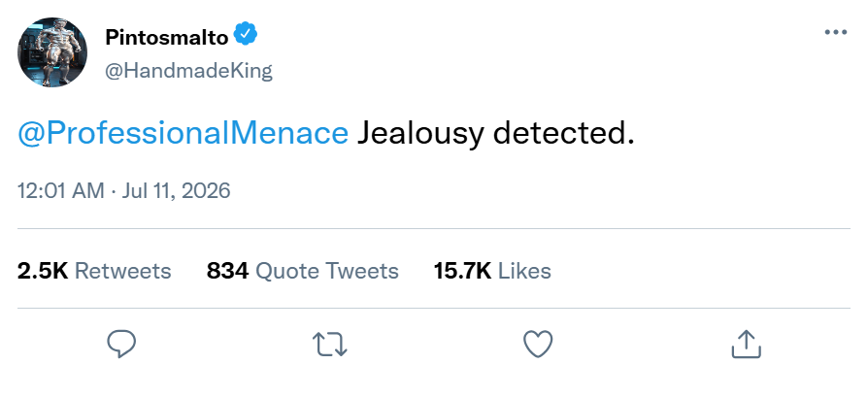Viewport: 868px width, 397px height.
Task: Click the 12:01 AM timestamp
Action: tap(60, 191)
